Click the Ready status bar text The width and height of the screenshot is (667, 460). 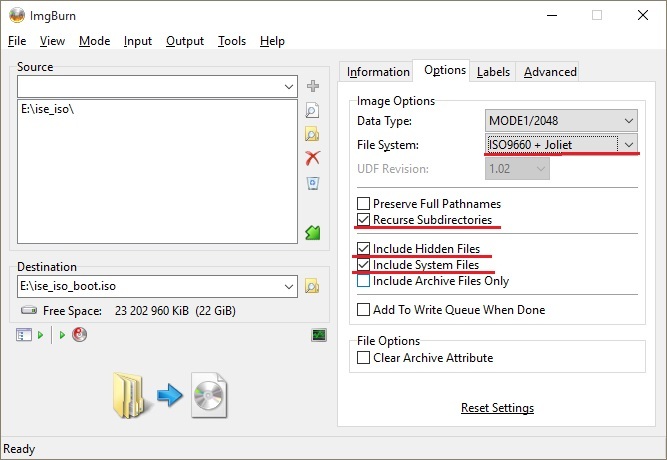coord(19,449)
